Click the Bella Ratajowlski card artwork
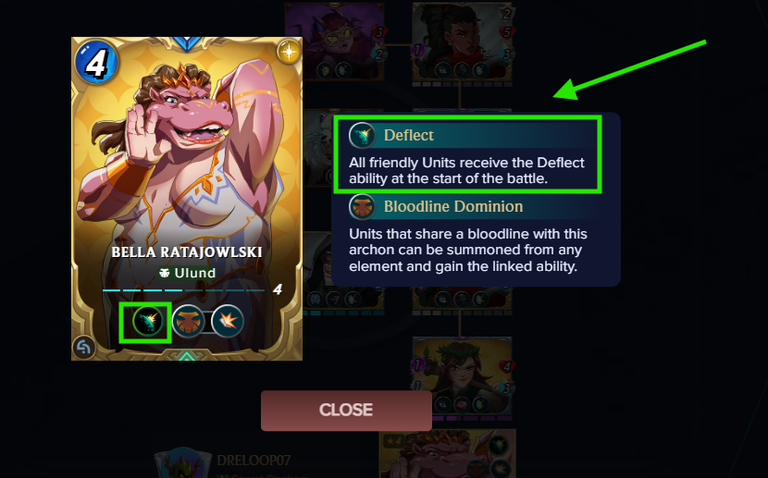Image resolution: width=768 pixels, height=478 pixels. 186,152
